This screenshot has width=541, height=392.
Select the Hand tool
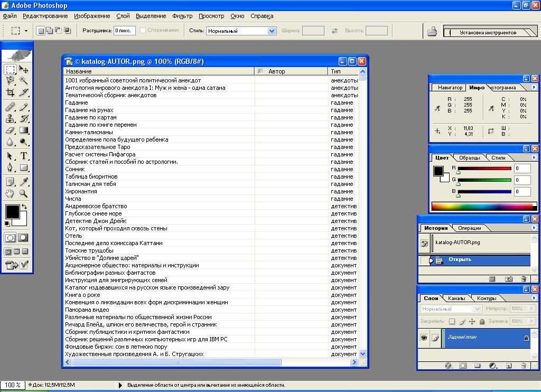(x=11, y=193)
